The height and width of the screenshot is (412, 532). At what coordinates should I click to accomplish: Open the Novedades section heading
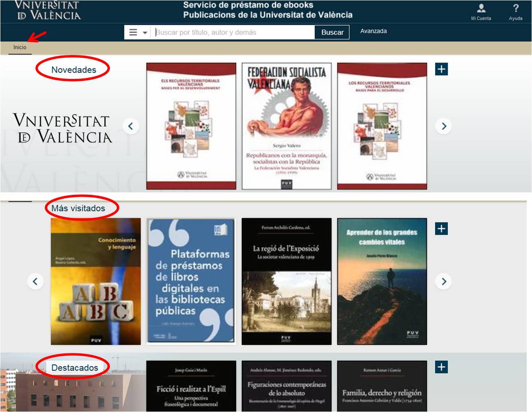tap(74, 70)
